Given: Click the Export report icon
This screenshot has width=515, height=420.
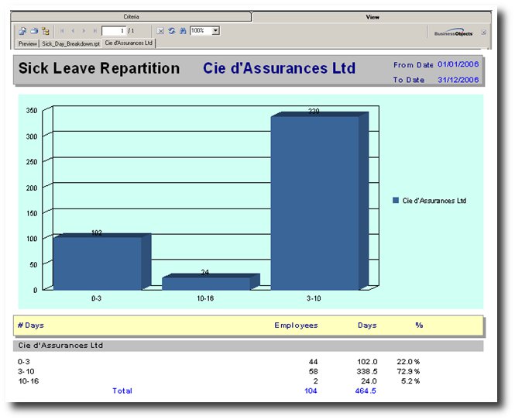Looking at the screenshot, I should click(23, 31).
